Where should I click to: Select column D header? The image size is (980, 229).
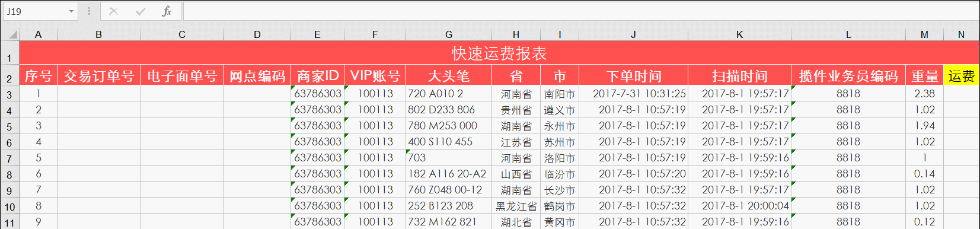[x=257, y=34]
